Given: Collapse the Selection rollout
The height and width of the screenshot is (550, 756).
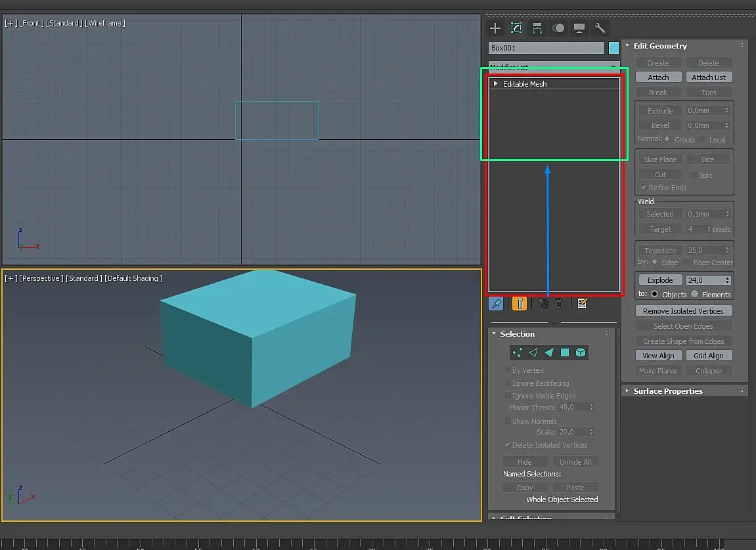Looking at the screenshot, I should click(x=518, y=334).
